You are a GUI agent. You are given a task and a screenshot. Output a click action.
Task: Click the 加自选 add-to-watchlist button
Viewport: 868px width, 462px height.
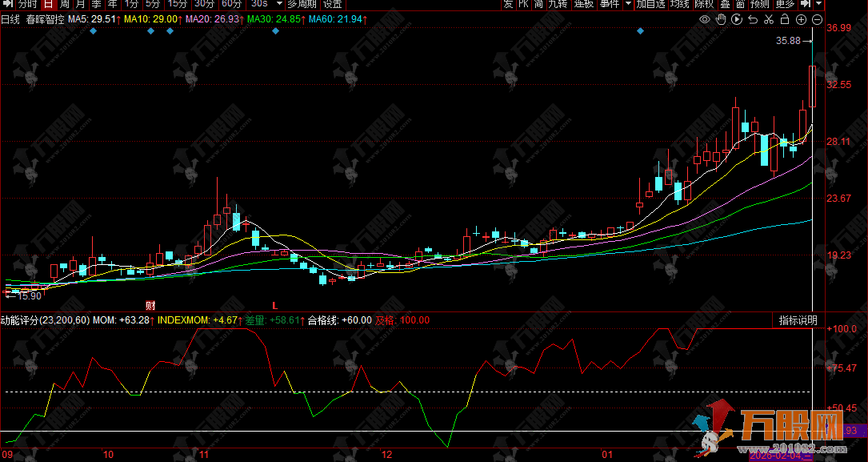(650, 4)
